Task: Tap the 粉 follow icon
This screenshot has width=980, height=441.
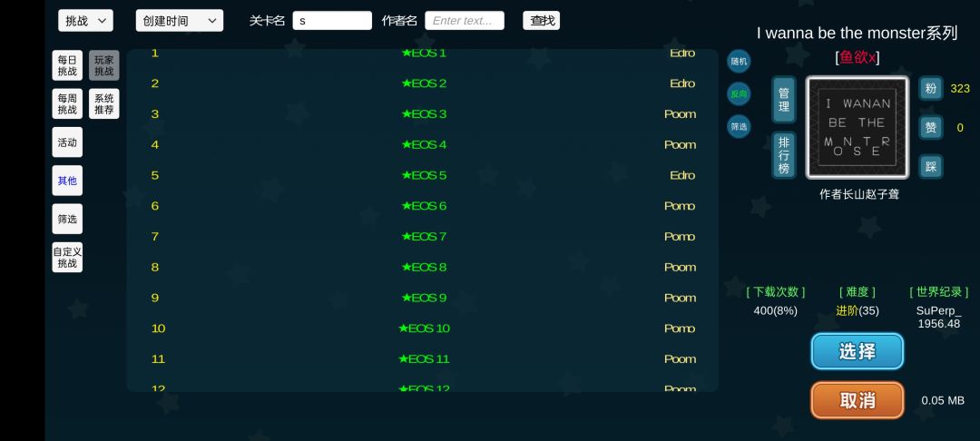Action: coord(931,89)
